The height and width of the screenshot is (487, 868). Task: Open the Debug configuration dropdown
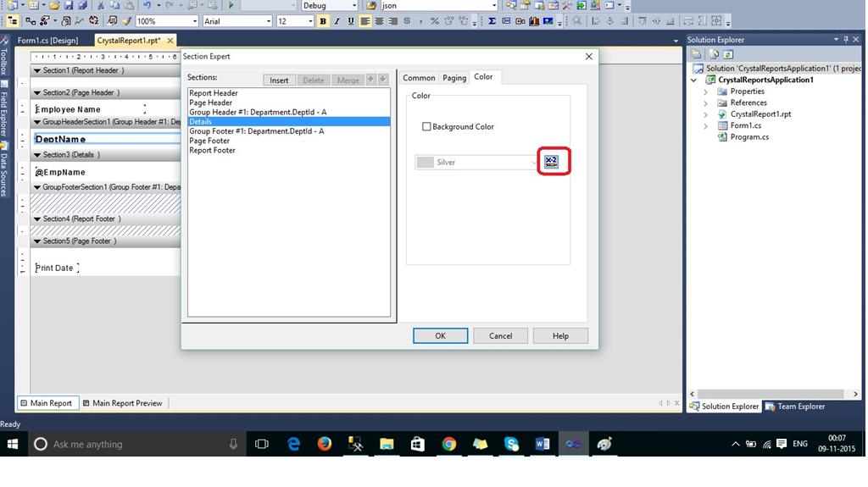(354, 5)
